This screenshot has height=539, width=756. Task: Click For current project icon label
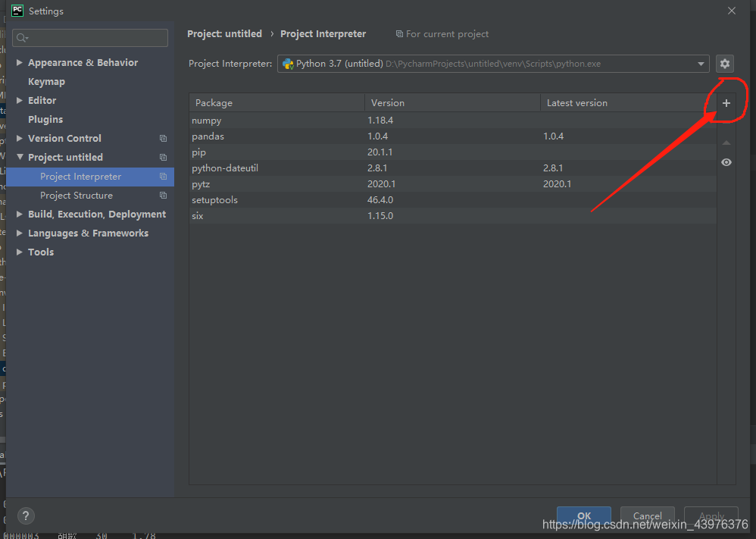[x=442, y=34]
